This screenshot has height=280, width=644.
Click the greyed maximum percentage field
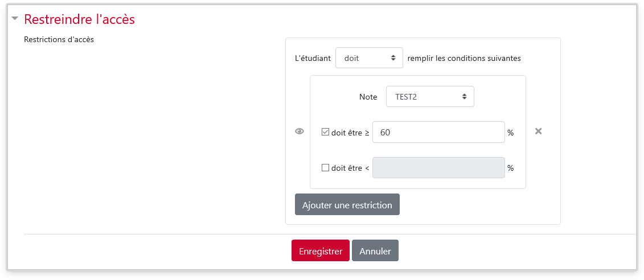(438, 167)
